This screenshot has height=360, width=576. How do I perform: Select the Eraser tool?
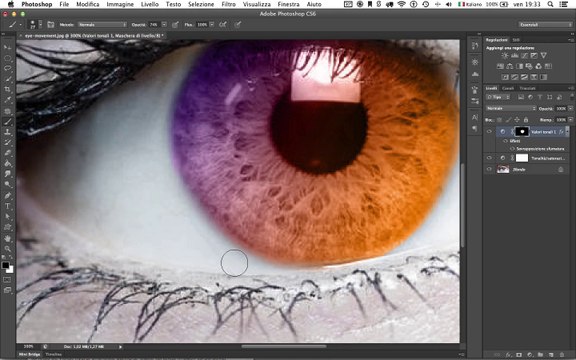tap(7, 153)
